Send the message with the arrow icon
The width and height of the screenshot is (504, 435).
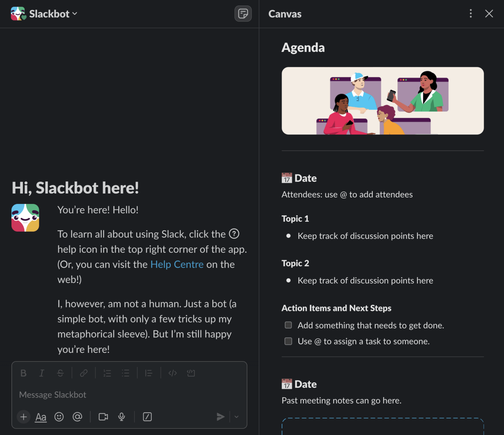pos(220,417)
